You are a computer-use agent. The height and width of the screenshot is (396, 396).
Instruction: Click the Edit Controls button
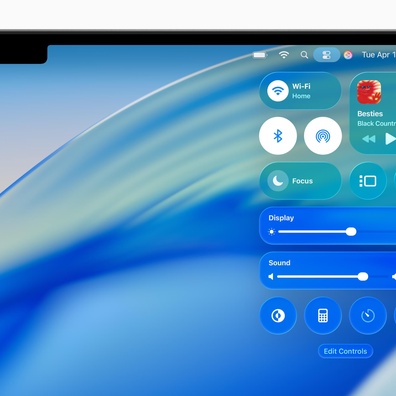click(345, 351)
